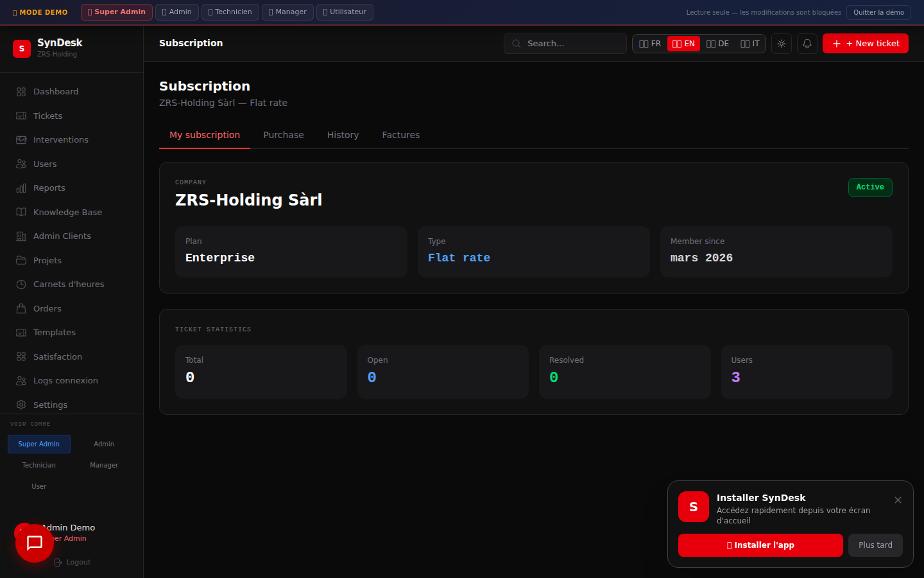Screen dimensions: 924x578
Task: Click Quitter la démo
Action: click(x=878, y=12)
